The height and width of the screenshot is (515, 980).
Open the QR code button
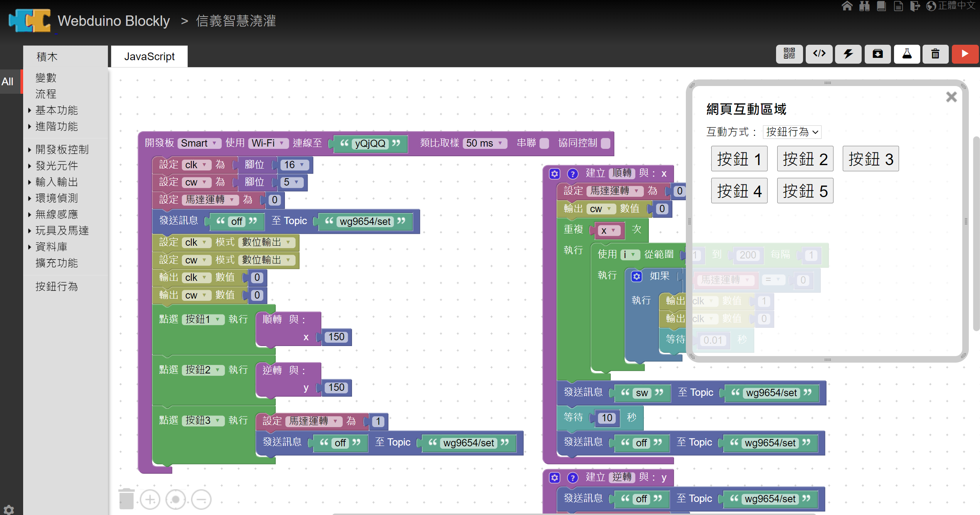pyautogui.click(x=789, y=54)
